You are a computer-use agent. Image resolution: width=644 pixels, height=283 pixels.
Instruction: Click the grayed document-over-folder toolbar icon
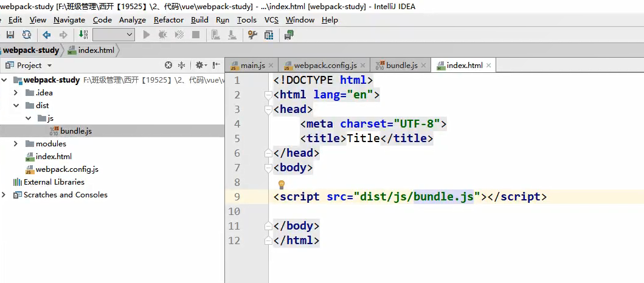click(x=215, y=35)
